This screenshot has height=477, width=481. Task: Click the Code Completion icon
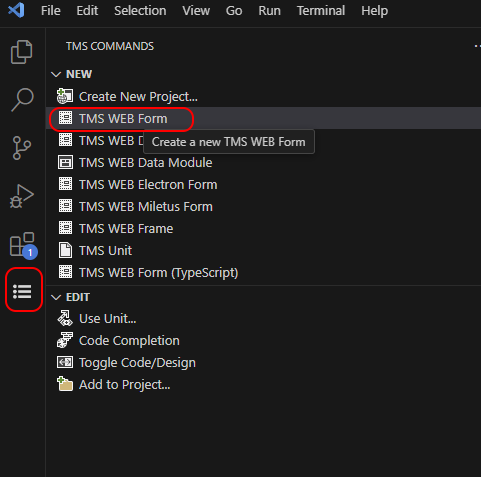pyautogui.click(x=65, y=340)
